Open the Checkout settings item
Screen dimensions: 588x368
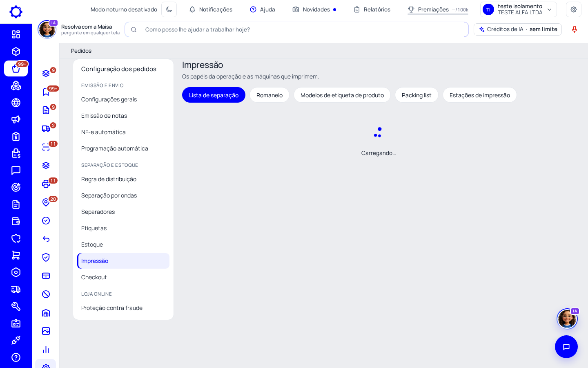click(123, 277)
